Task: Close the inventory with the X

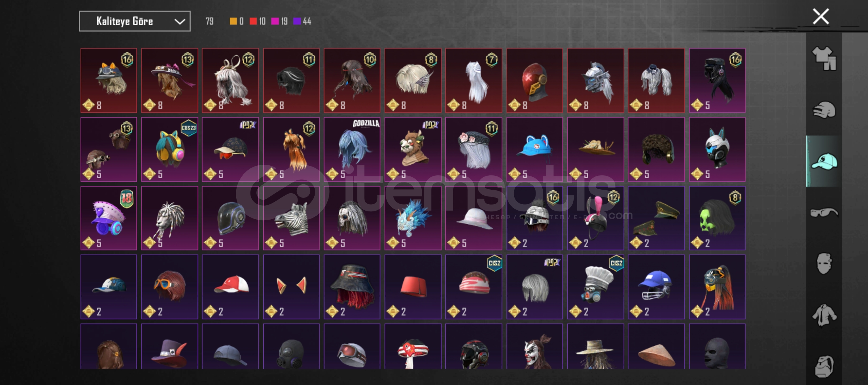Action: pyautogui.click(x=821, y=16)
